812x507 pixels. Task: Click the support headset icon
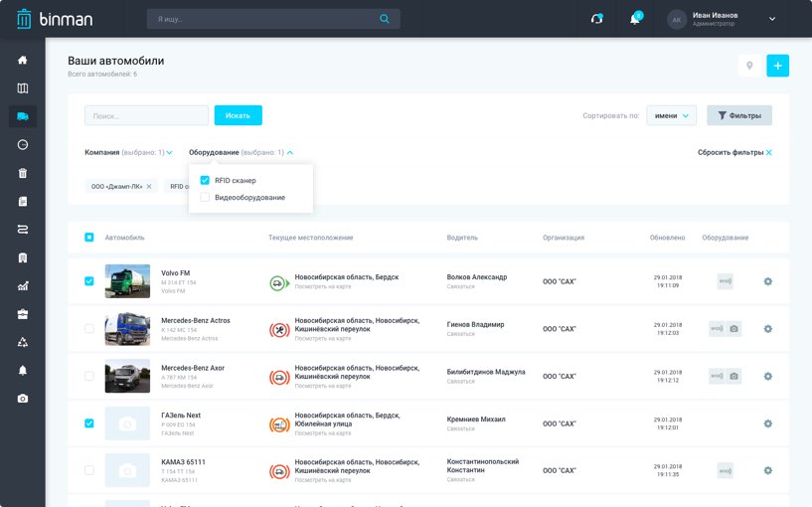pyautogui.click(x=596, y=19)
